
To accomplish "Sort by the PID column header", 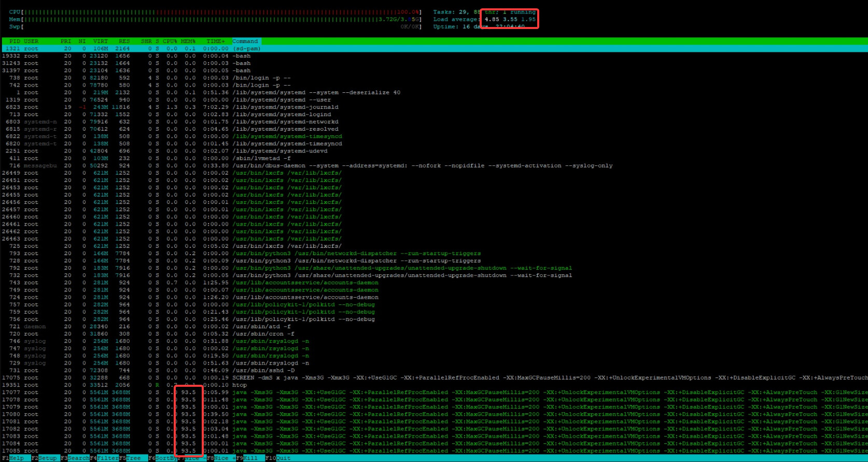I will (x=15, y=41).
